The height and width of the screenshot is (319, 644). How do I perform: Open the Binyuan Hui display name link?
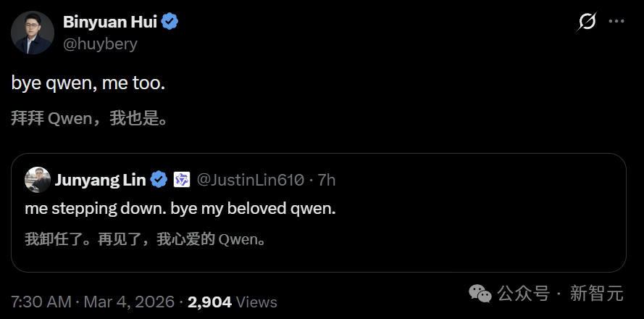coord(109,22)
